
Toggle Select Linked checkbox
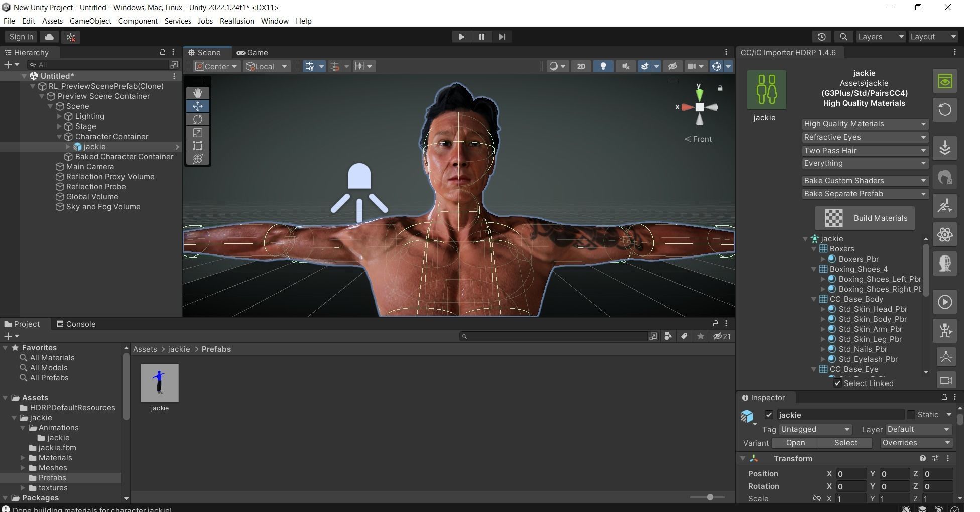pos(837,383)
